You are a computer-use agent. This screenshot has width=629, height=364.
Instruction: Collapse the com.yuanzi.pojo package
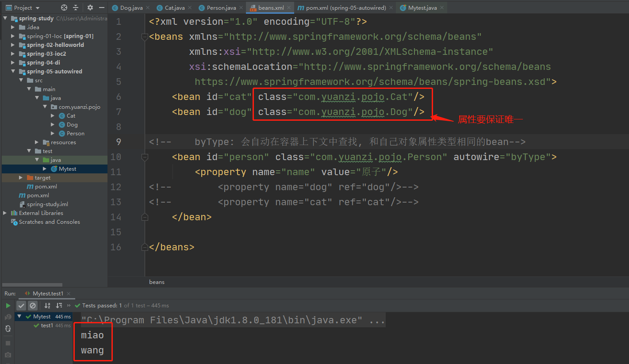(x=45, y=107)
